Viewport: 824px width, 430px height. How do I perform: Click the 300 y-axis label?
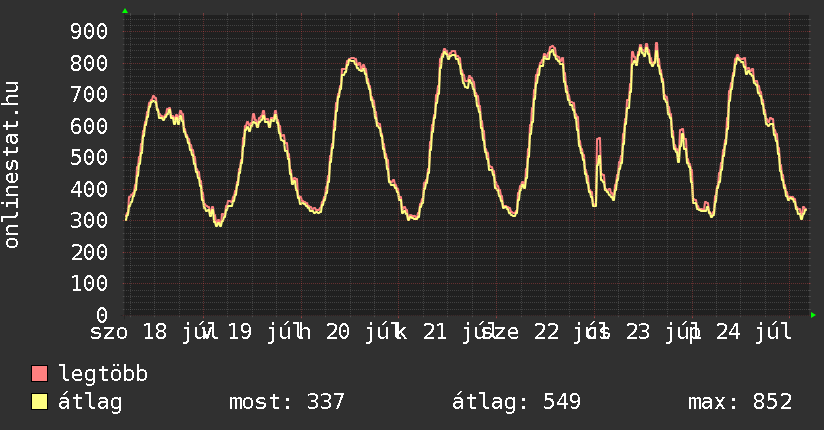(x=89, y=220)
